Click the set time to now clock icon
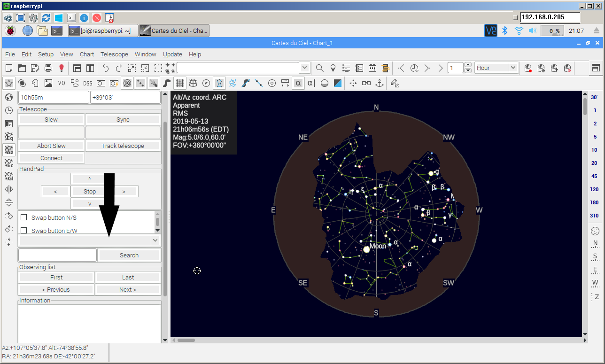Image resolution: width=605 pixels, height=364 pixels. point(414,68)
